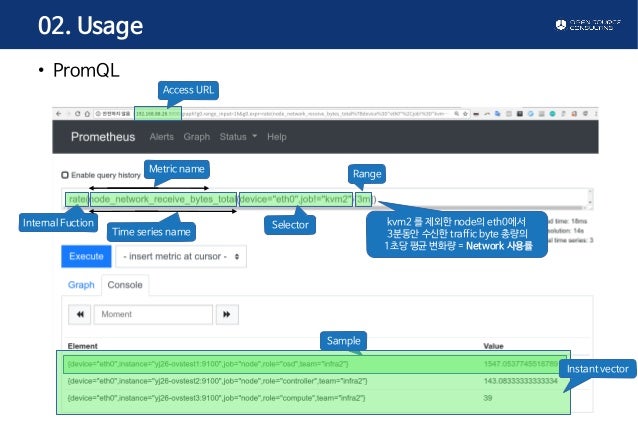Go back with the browser back arrow

pyautogui.click(x=59, y=114)
